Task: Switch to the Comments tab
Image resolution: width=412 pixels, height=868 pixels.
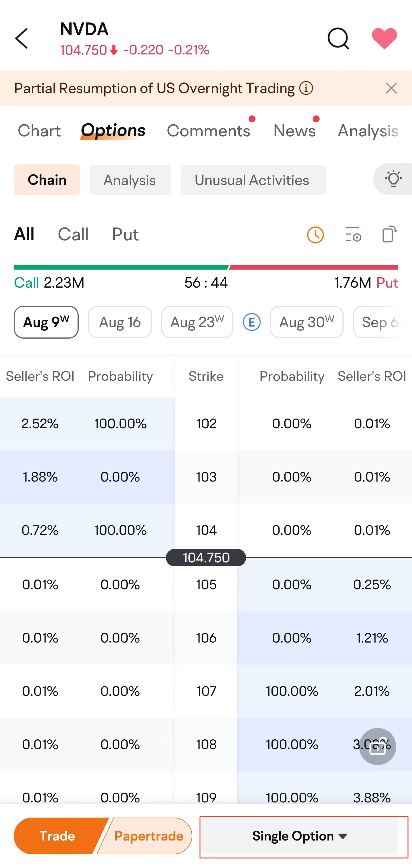Action: 209,131
